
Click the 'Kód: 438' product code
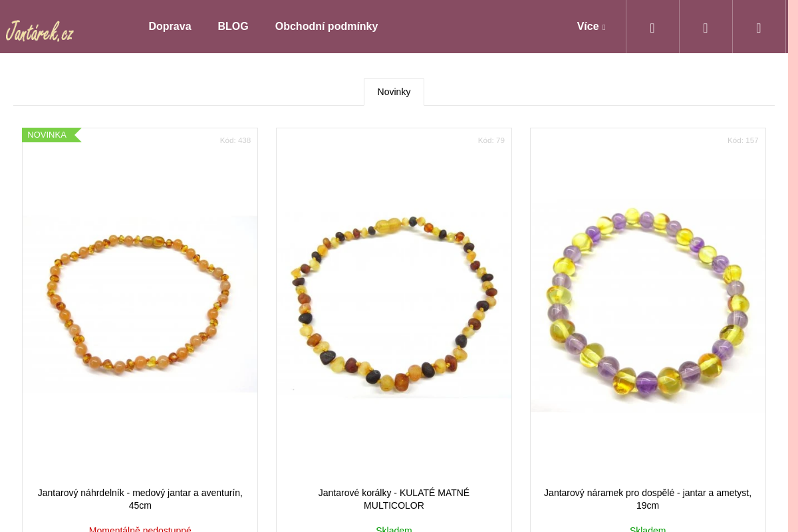[x=235, y=140]
